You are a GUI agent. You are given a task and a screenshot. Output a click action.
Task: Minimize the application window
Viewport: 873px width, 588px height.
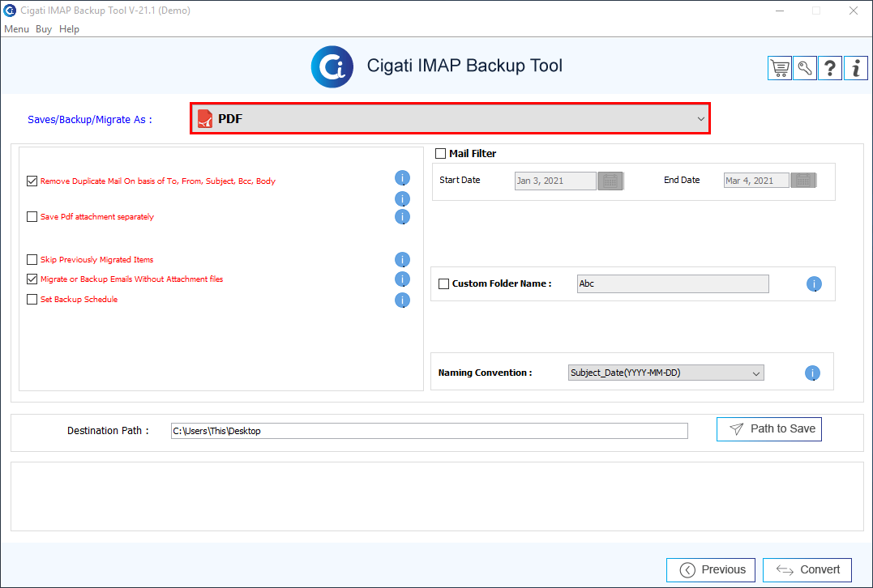[780, 11]
